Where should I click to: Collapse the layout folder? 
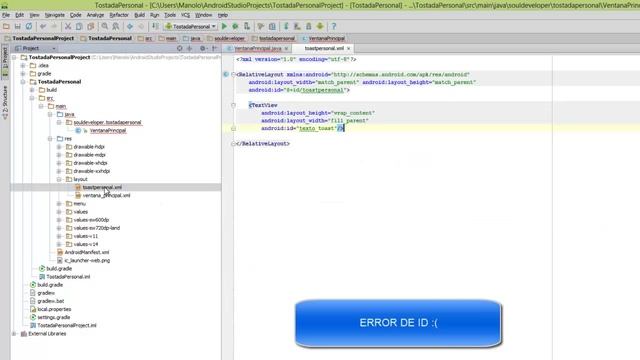tap(59, 179)
